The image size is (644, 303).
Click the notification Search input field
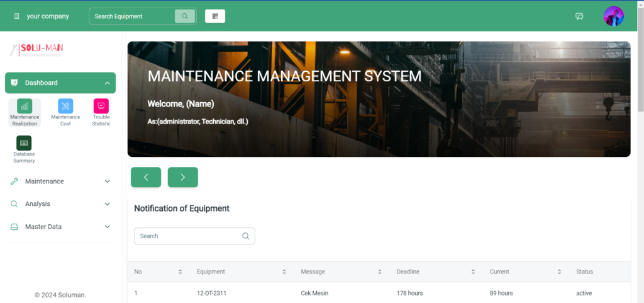(195, 236)
